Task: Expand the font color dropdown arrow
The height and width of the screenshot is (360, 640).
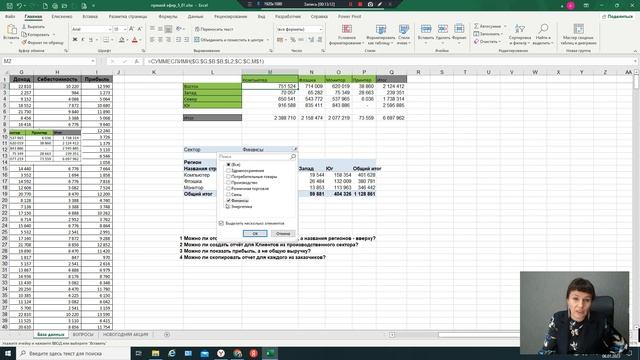Action: [140, 40]
